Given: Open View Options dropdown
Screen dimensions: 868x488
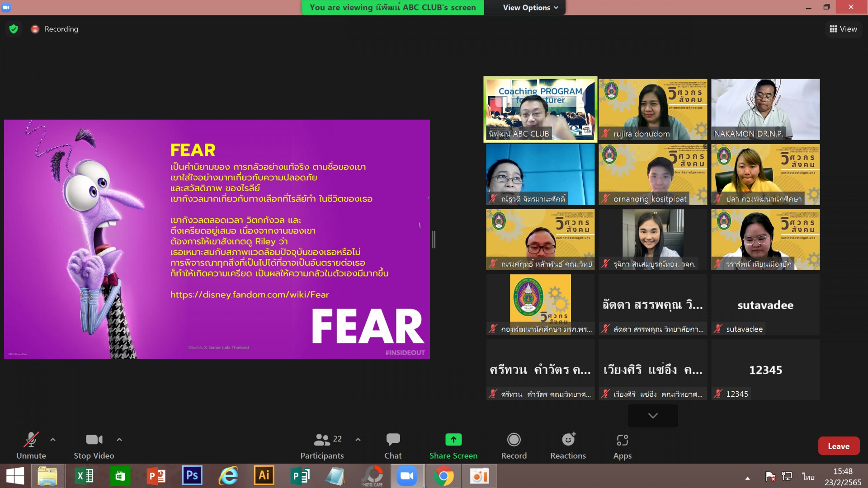Looking at the screenshot, I should pyautogui.click(x=530, y=7).
